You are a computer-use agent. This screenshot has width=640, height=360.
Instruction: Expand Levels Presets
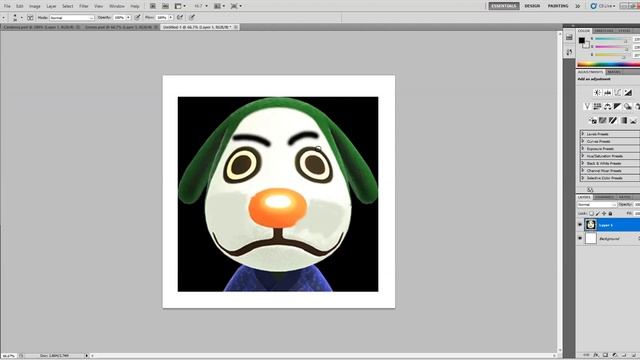[x=583, y=134]
